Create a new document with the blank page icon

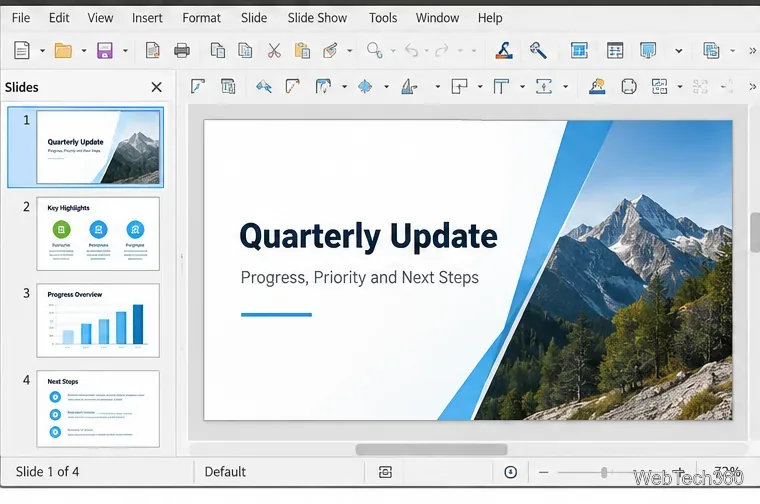coord(22,50)
